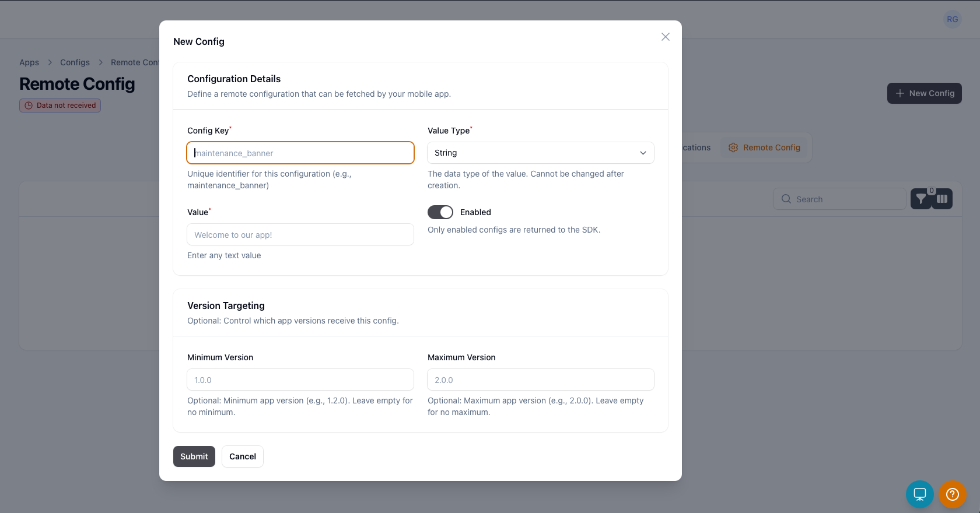Click the plus icon on New Config button
This screenshot has height=513, width=980.
point(900,93)
